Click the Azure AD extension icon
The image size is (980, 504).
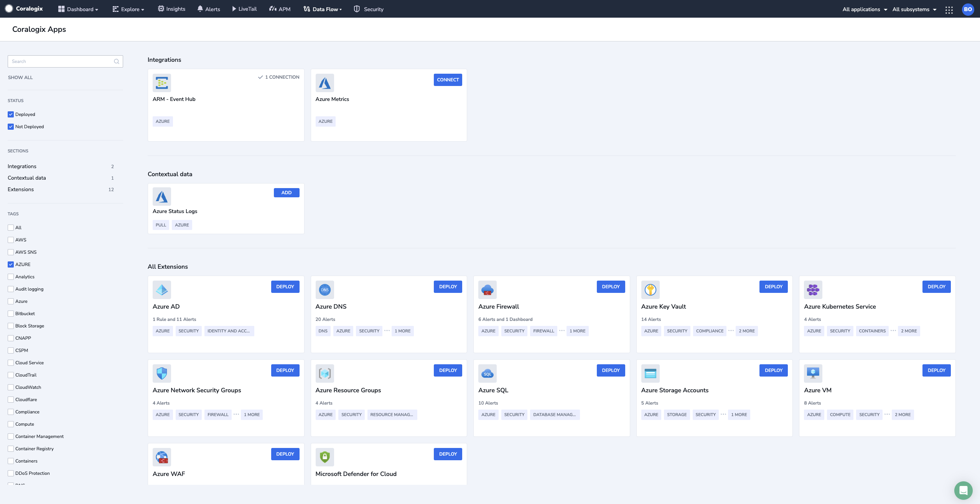click(x=162, y=290)
